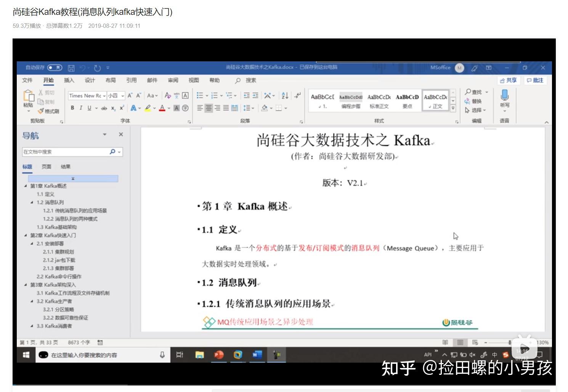Click the Read Aloud (朗读) icon
The width and height of the screenshot is (568, 392).
coord(504,98)
